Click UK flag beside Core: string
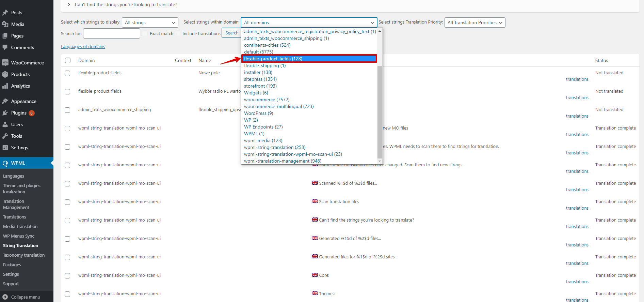The width and height of the screenshot is (644, 302). pos(315,275)
